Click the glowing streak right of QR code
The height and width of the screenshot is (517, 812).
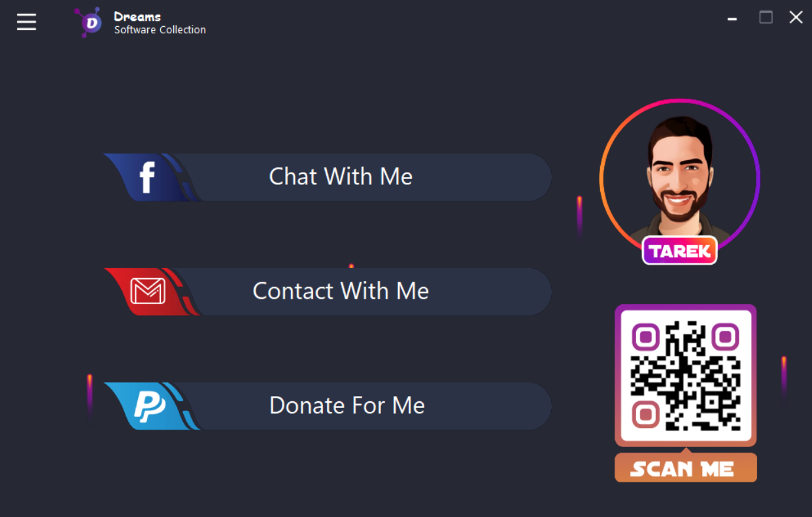[784, 376]
